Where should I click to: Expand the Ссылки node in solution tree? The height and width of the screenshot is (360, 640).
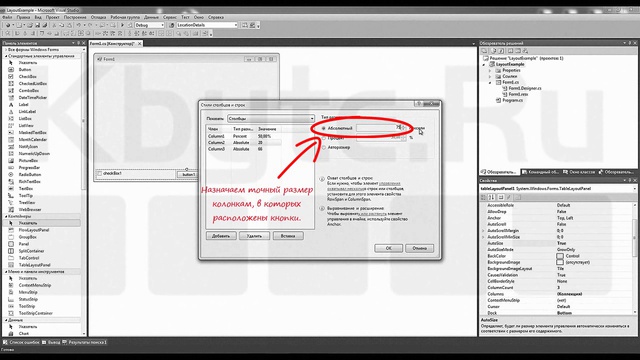click(x=490, y=76)
